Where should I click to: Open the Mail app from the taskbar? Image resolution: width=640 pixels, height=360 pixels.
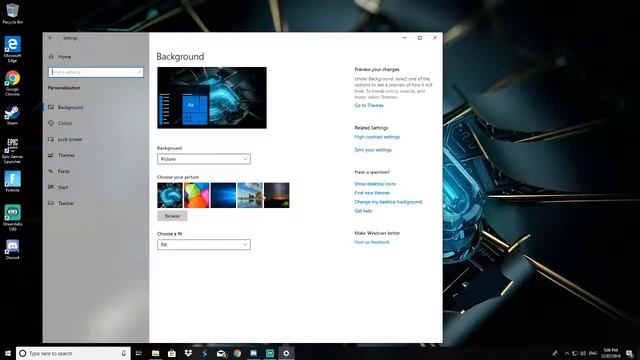pos(221,353)
